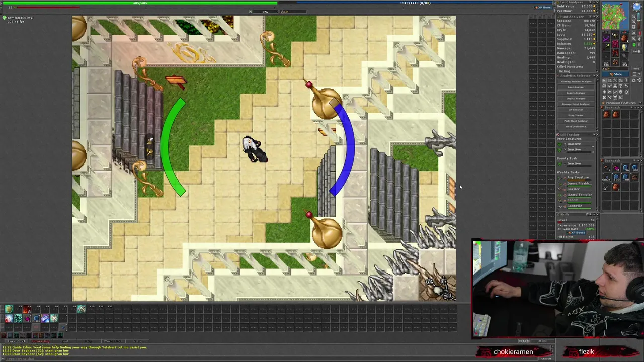Select the Lizard Templar weekly task

(580, 195)
